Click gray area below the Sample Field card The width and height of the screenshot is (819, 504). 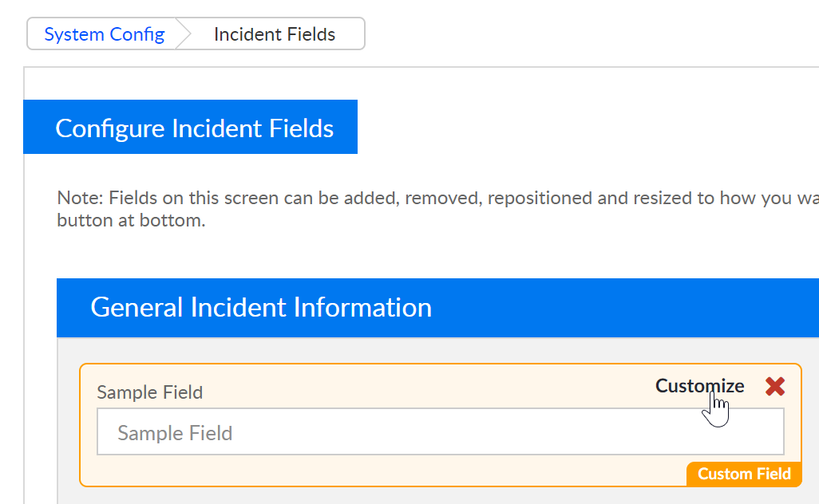(399, 496)
